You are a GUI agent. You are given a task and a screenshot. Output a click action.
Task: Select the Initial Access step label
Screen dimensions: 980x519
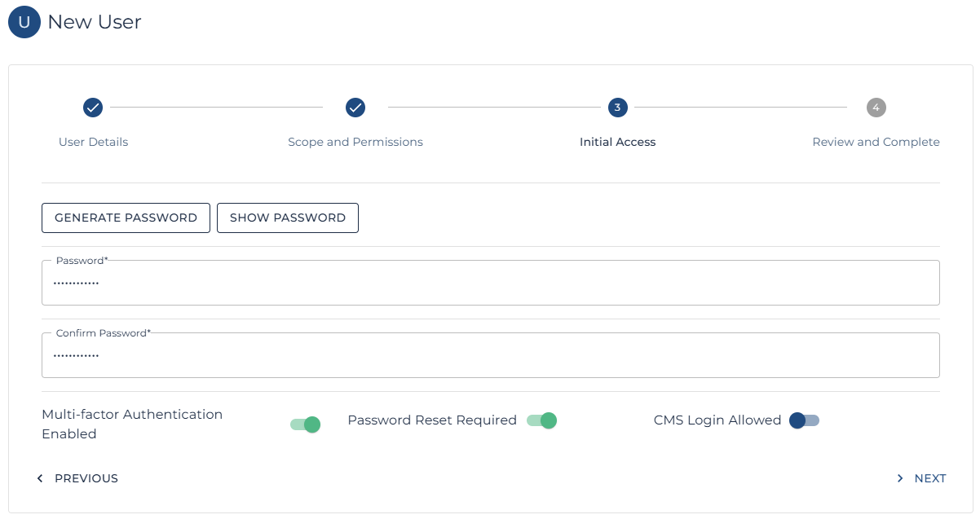617,142
